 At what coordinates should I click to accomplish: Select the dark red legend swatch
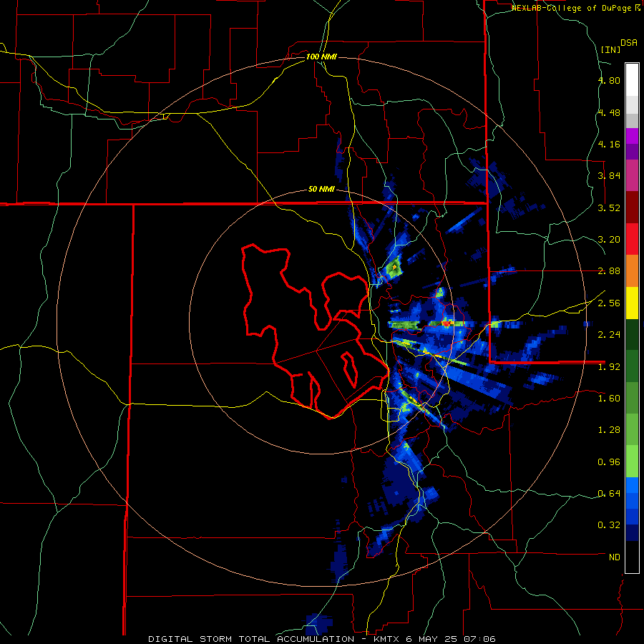tap(632, 208)
